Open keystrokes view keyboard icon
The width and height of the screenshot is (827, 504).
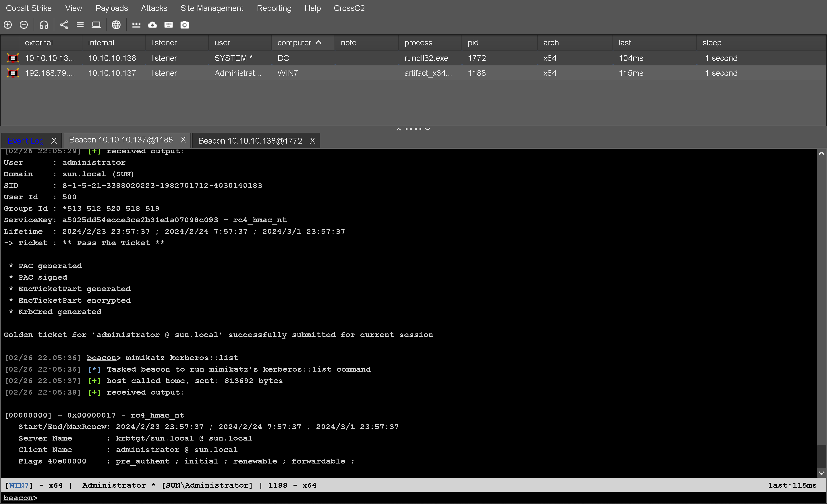tap(169, 25)
